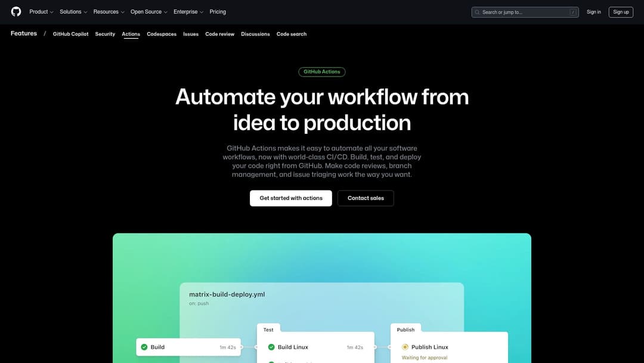Viewport: 644px width, 363px height.
Task: Click the Publish group tab label
Action: [405, 330]
